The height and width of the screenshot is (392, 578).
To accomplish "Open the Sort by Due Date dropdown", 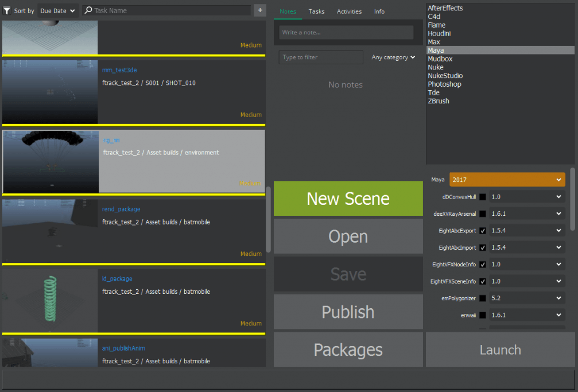I will 57,11.
